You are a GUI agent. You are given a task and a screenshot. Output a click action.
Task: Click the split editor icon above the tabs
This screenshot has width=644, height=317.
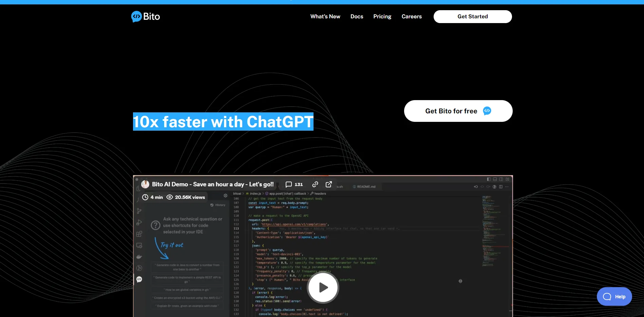click(x=500, y=187)
